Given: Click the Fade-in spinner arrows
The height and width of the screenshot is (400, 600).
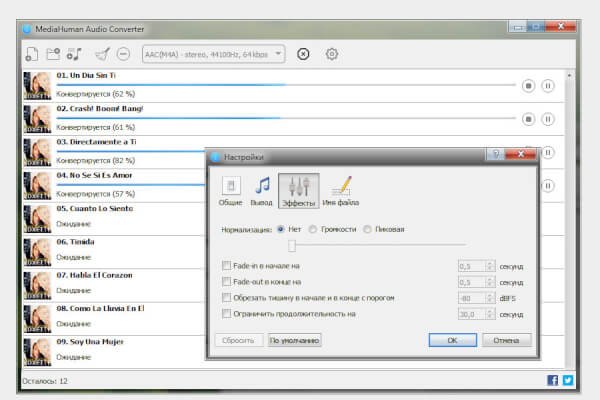Looking at the screenshot, I should click(490, 266).
